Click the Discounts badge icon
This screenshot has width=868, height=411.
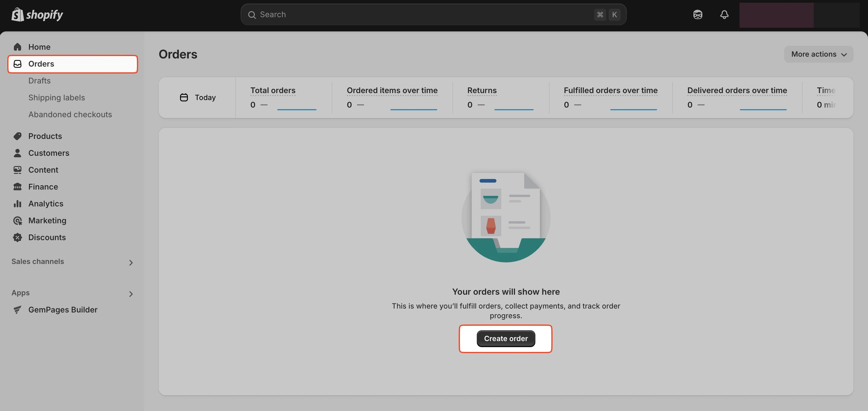[17, 237]
